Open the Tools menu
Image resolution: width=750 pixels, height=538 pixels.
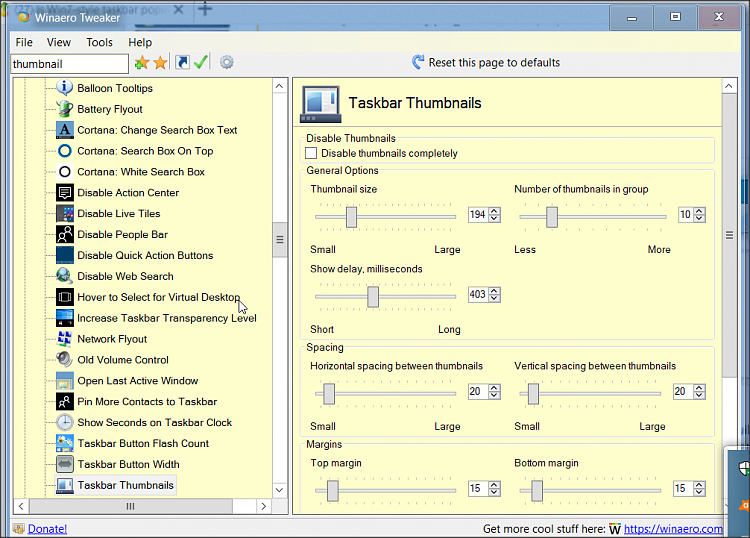99,42
